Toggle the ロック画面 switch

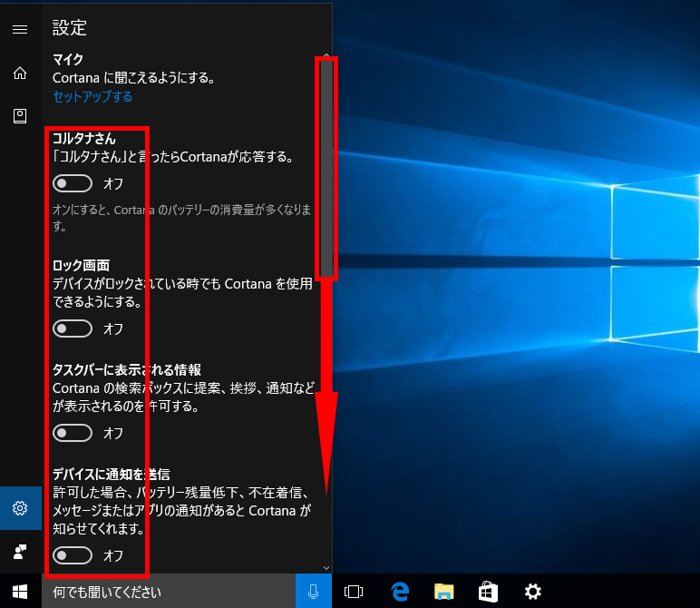tap(73, 329)
